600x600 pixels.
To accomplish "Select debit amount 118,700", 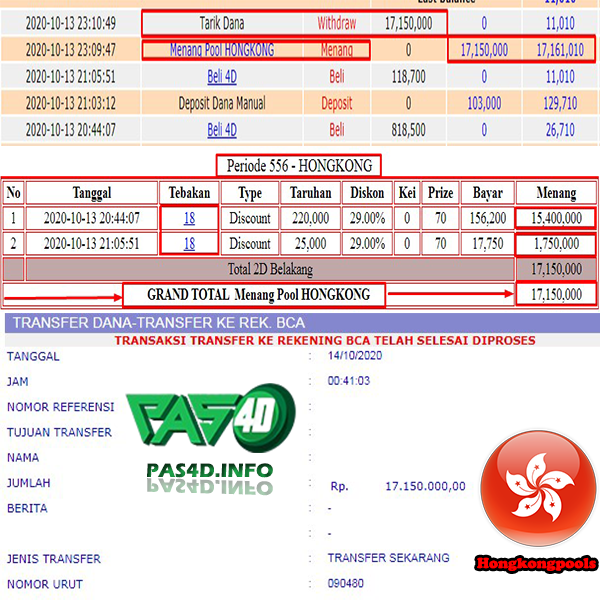I will tap(408, 77).
